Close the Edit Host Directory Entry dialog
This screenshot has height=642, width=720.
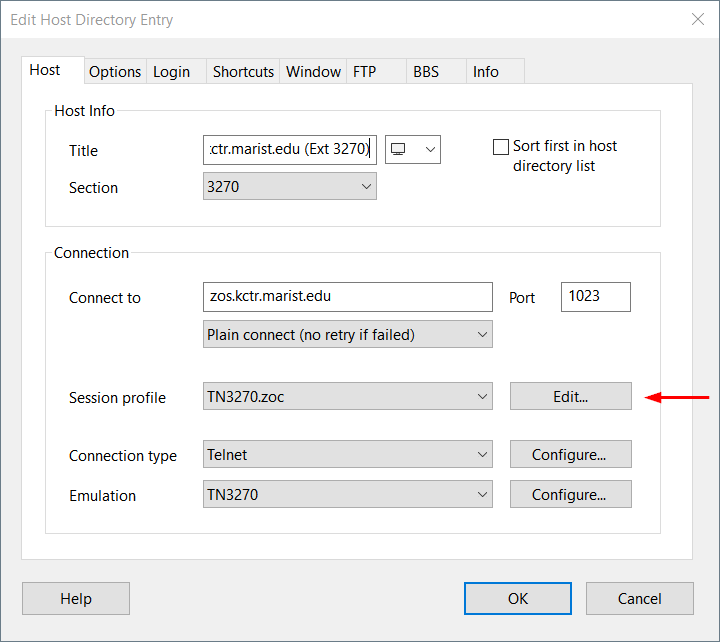pyautogui.click(x=697, y=18)
